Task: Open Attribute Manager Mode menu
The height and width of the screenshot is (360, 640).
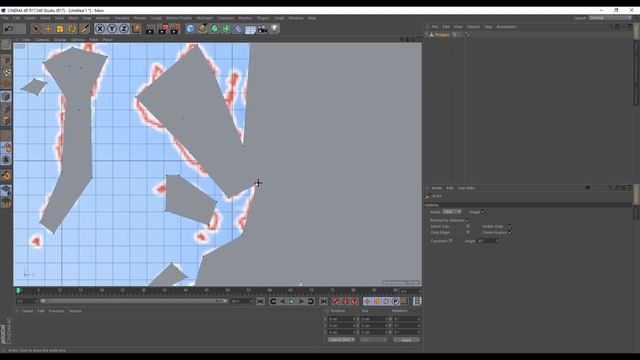Action: (437, 188)
